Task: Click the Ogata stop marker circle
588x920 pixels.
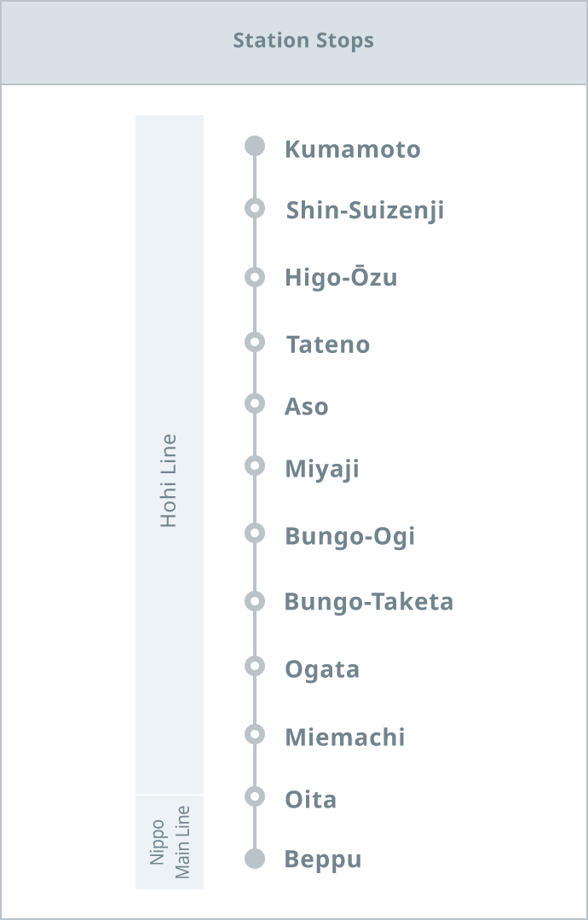Action: pos(255,666)
